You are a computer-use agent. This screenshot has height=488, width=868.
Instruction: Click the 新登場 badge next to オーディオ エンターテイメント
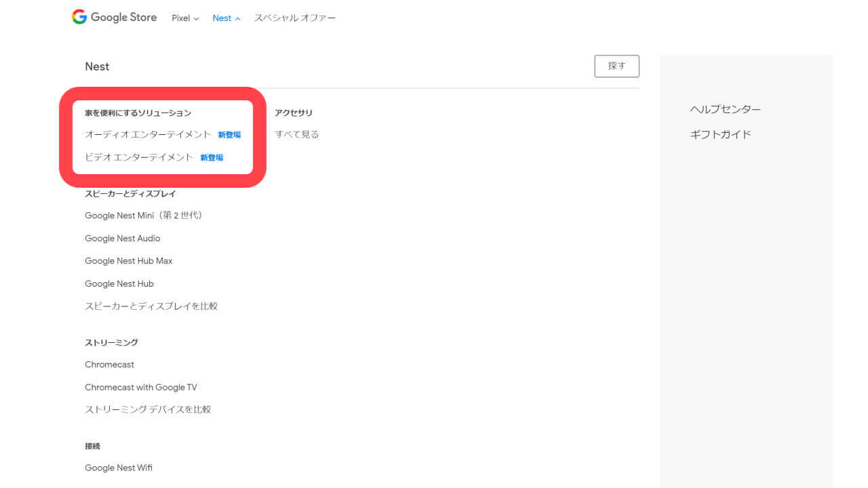pyautogui.click(x=229, y=134)
